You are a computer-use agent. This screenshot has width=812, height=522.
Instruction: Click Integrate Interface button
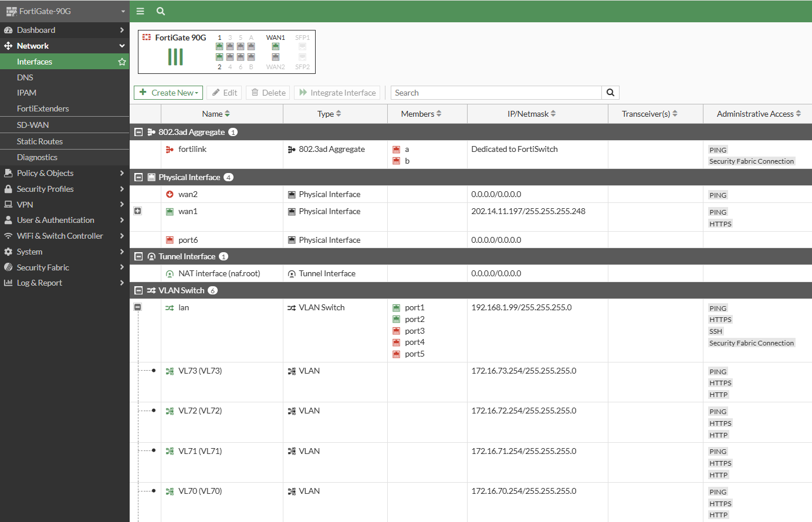coord(337,93)
